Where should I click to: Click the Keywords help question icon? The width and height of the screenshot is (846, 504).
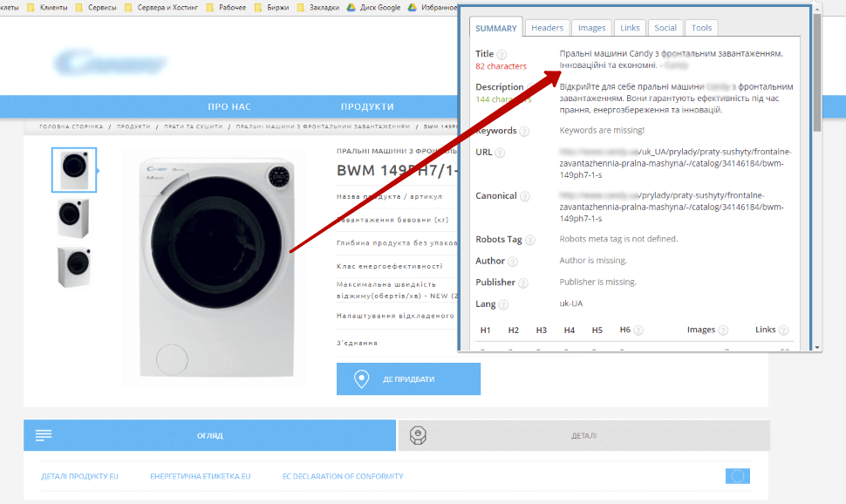(524, 131)
